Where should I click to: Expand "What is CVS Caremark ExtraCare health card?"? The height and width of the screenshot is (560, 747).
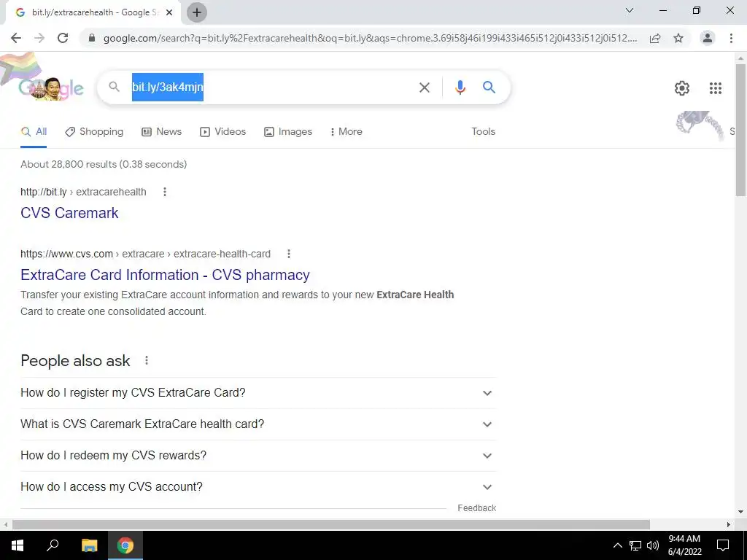(x=258, y=424)
